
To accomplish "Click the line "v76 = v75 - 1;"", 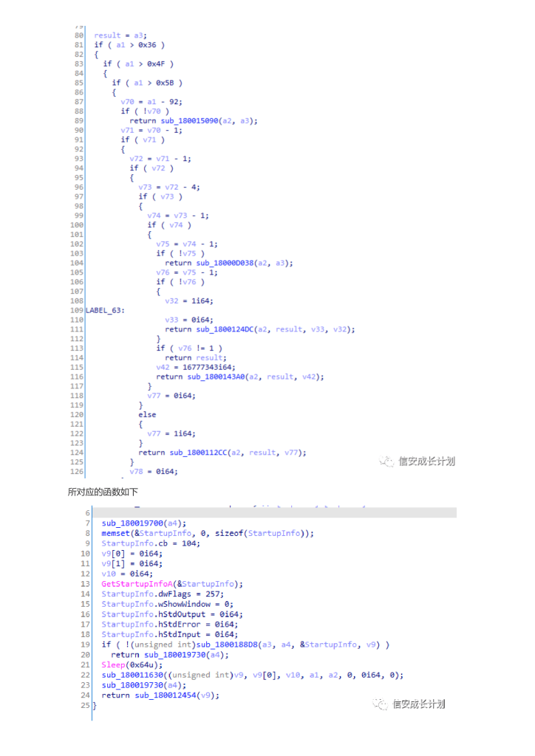I will [x=187, y=272].
